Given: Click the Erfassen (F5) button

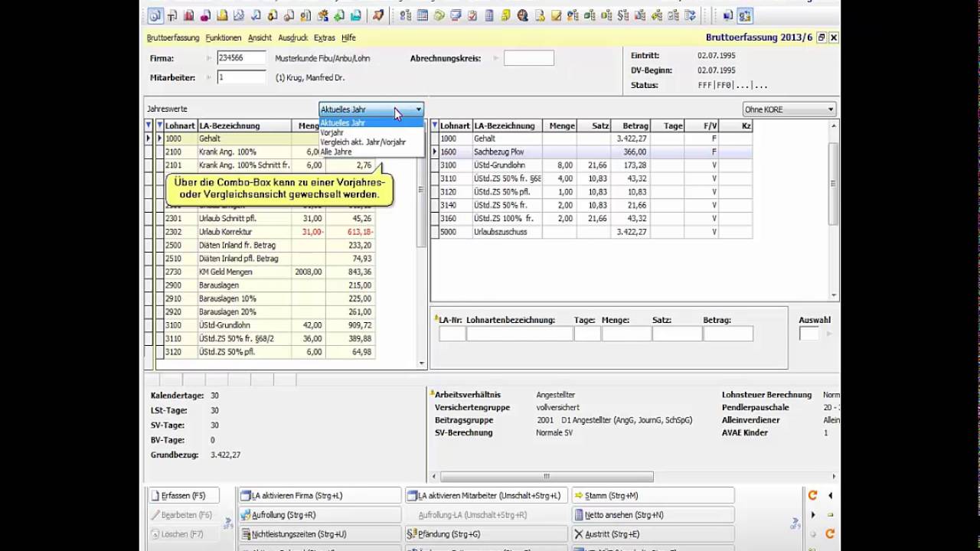Looking at the screenshot, I should pyautogui.click(x=184, y=496).
